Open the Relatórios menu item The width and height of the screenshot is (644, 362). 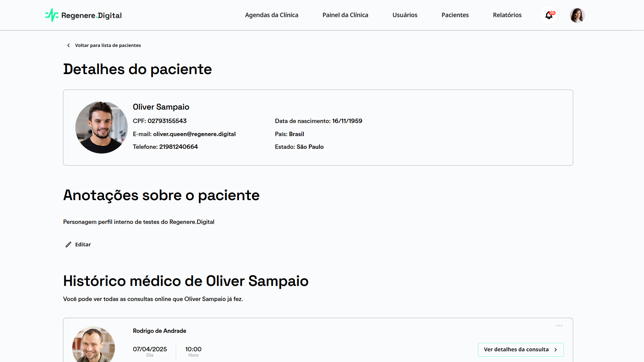pos(507,15)
